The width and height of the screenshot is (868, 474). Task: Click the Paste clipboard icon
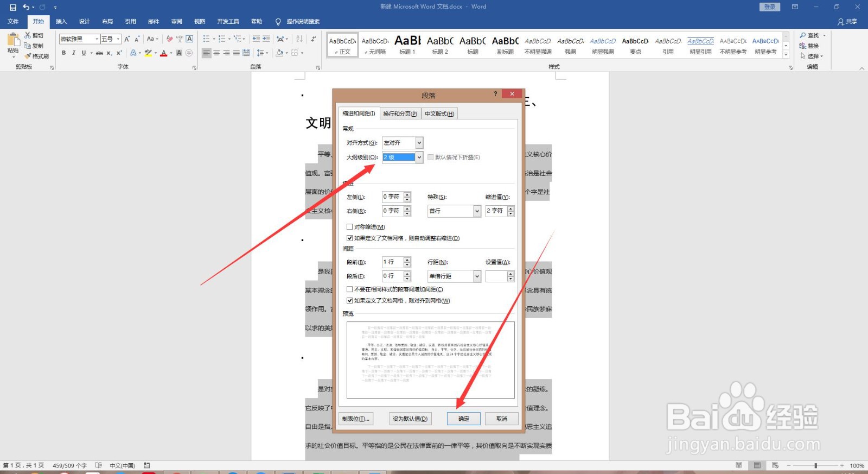click(13, 40)
